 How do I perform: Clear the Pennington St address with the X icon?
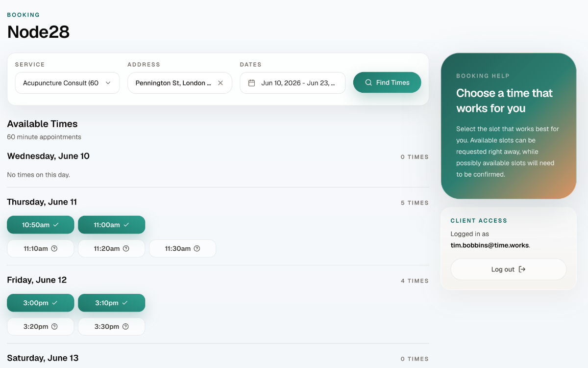tap(220, 83)
